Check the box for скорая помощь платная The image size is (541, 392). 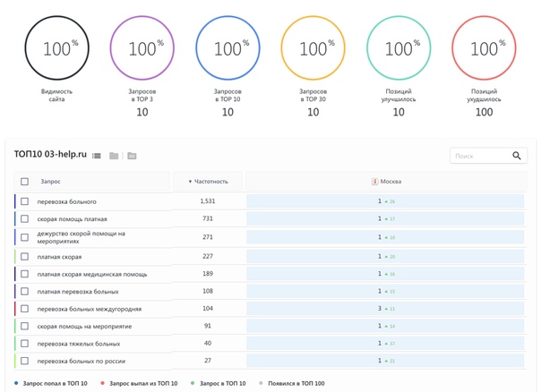(x=24, y=219)
